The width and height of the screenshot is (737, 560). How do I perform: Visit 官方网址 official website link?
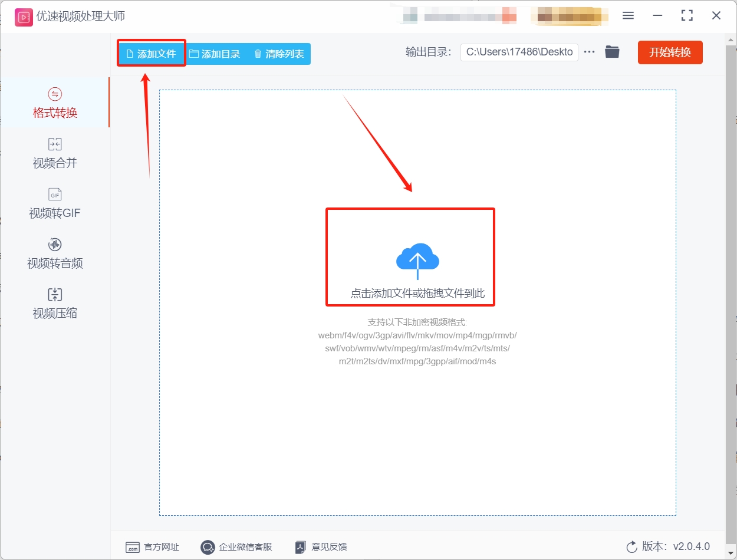[x=152, y=547]
